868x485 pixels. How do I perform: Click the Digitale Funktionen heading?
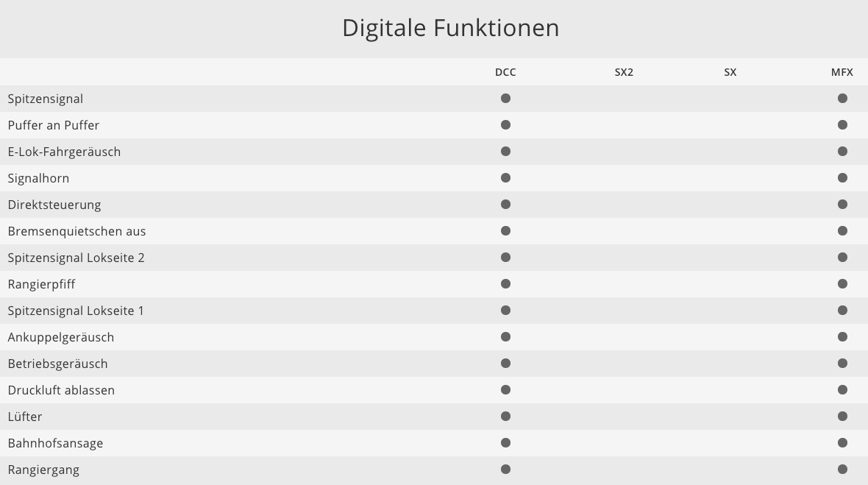pos(450,28)
